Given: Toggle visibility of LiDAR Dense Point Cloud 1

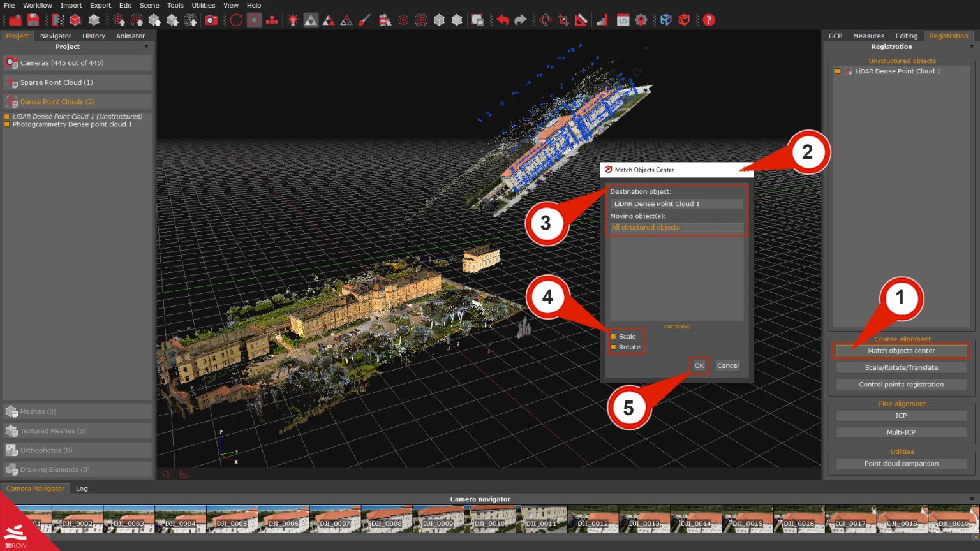Looking at the screenshot, I should coord(838,71).
